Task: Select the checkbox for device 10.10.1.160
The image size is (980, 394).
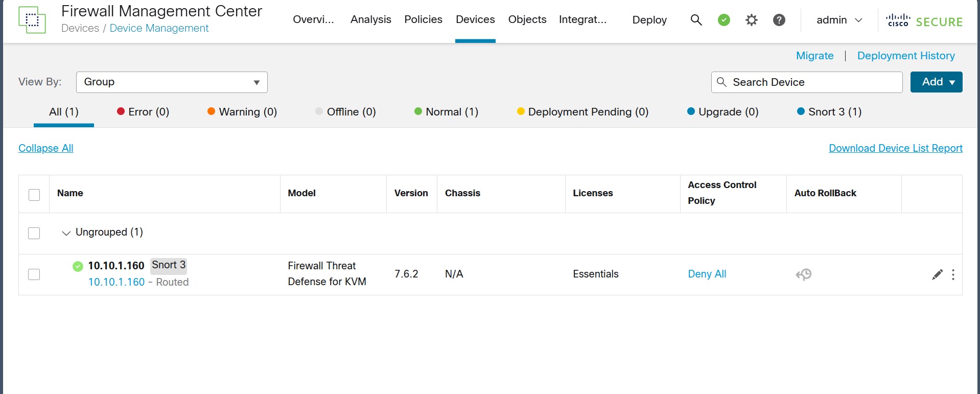Action: coord(34,274)
